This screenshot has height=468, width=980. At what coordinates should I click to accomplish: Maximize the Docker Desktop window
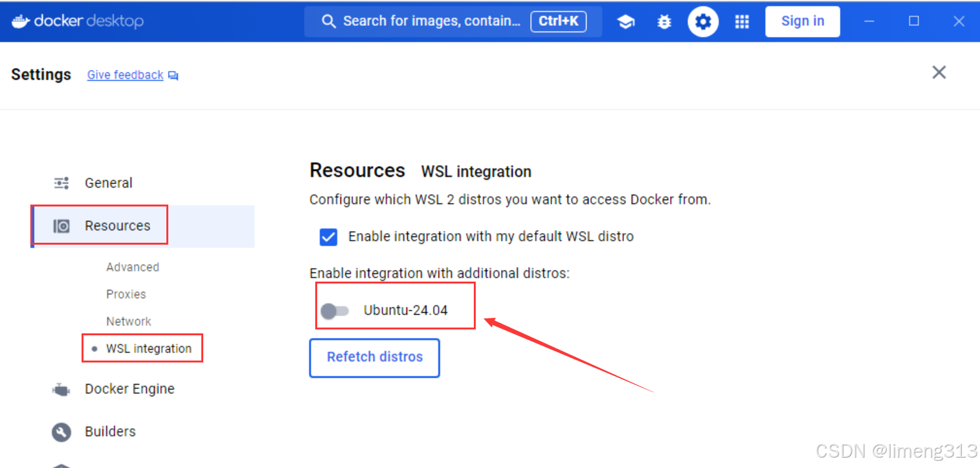pos(914,21)
